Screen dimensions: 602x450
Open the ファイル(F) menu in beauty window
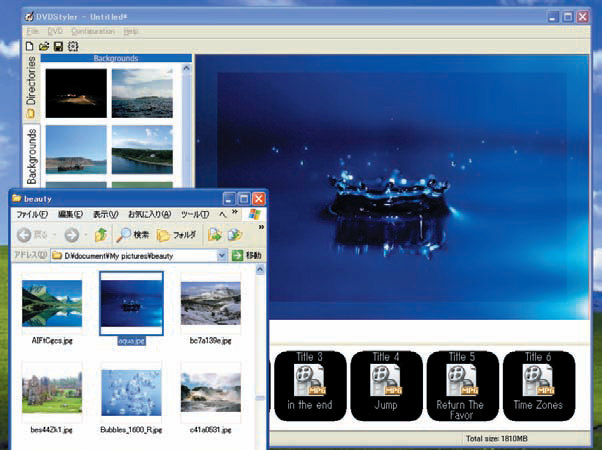coord(32,214)
